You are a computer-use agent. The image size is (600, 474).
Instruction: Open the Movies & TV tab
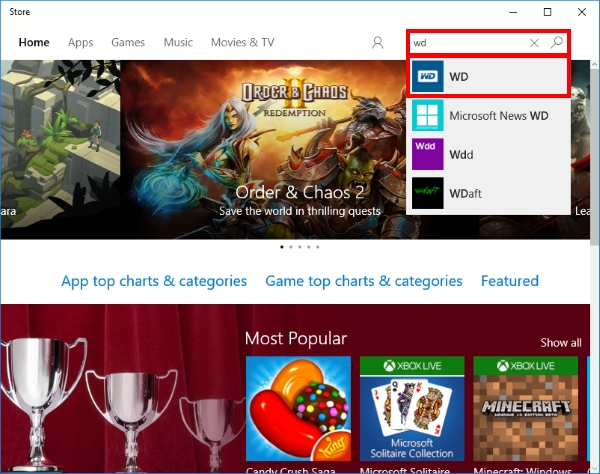243,42
